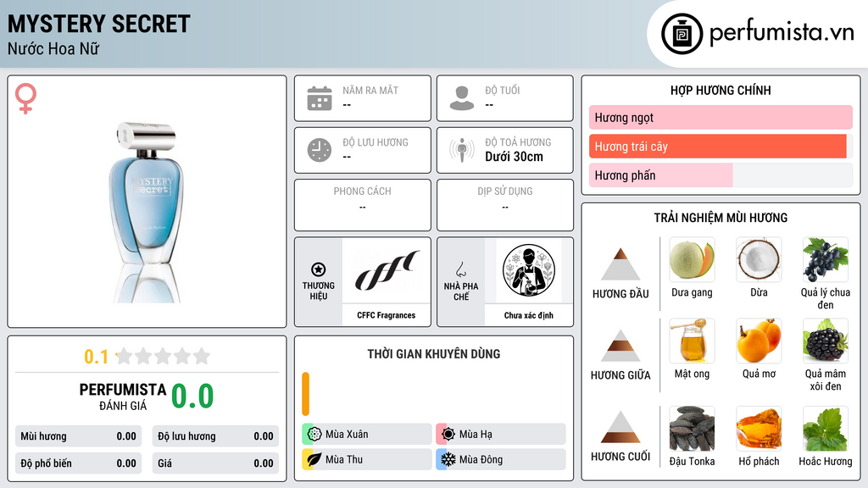Click the star badge icon above Thương Hiệu
Viewport: 868px width, 488px height.
pyautogui.click(x=319, y=269)
